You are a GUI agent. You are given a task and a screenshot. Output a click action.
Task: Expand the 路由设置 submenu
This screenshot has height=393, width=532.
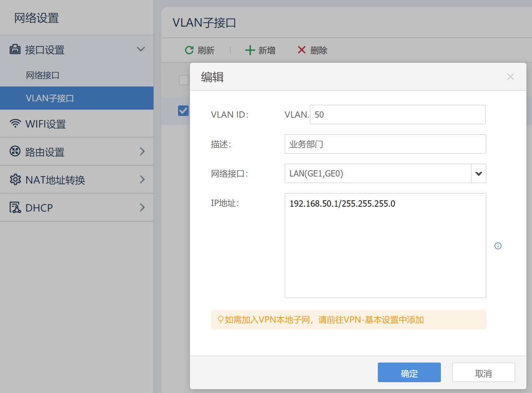coord(142,151)
